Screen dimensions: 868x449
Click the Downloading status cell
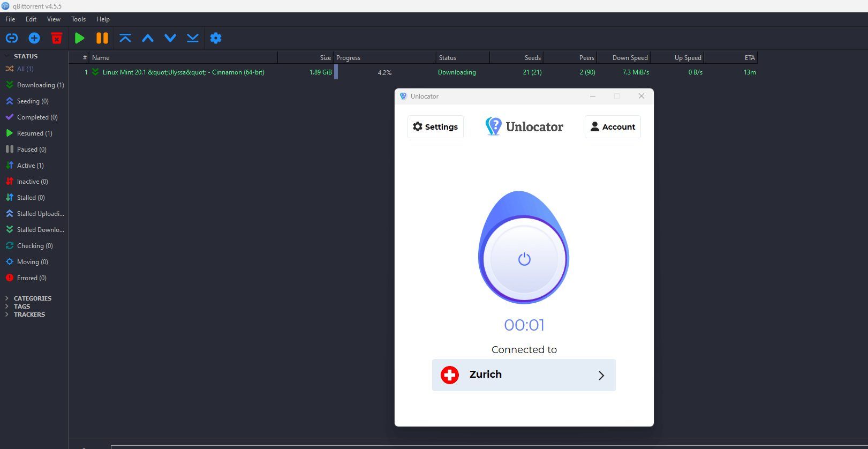pyautogui.click(x=457, y=72)
